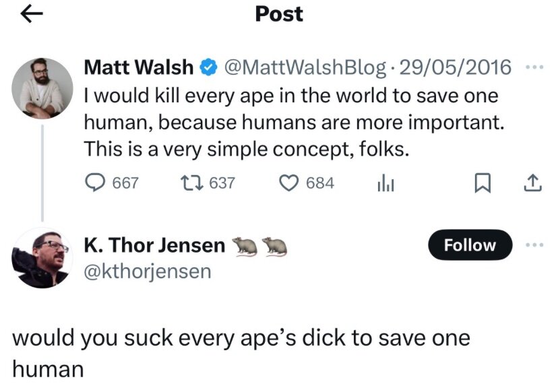Bookmark Matt Walsh's post
Viewport: 558px width, 392px height.
tap(483, 183)
